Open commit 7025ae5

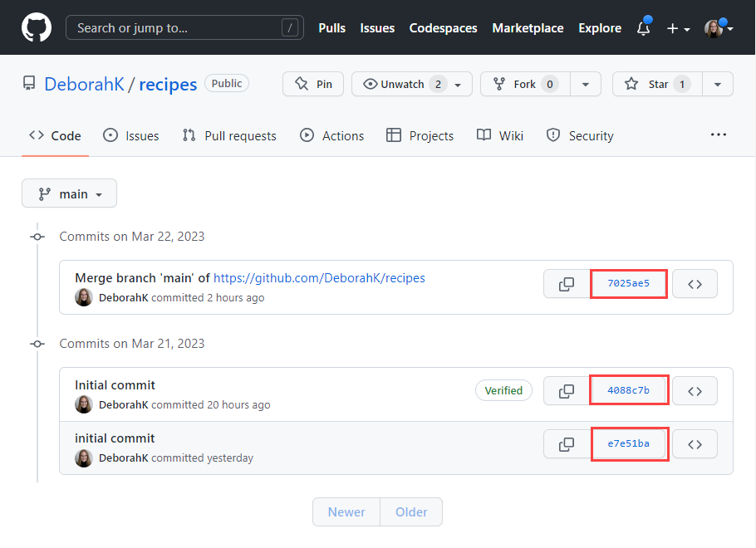[628, 283]
